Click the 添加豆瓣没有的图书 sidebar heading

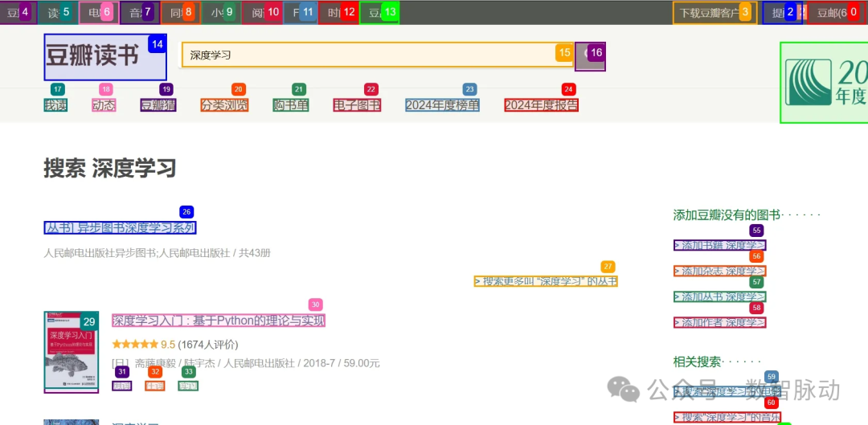click(x=727, y=215)
